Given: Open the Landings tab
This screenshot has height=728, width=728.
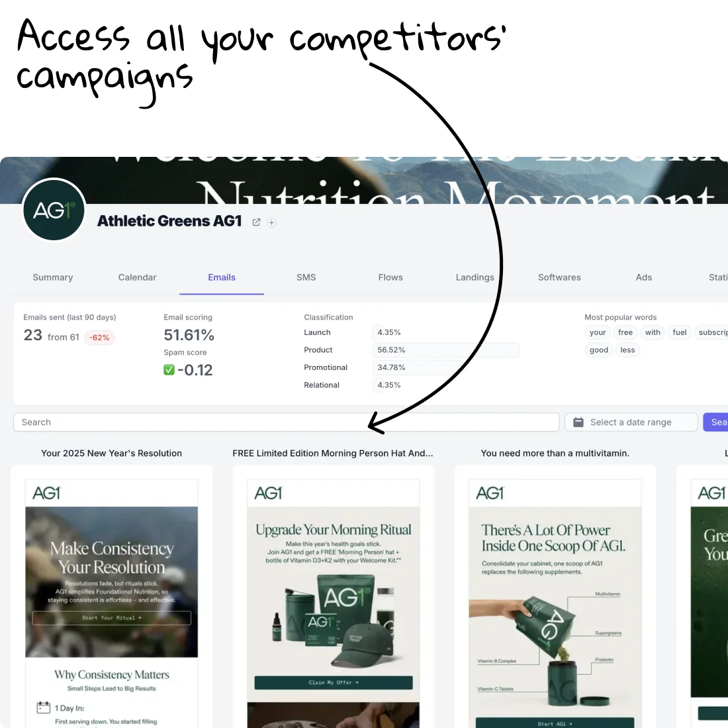Looking at the screenshot, I should tap(475, 277).
